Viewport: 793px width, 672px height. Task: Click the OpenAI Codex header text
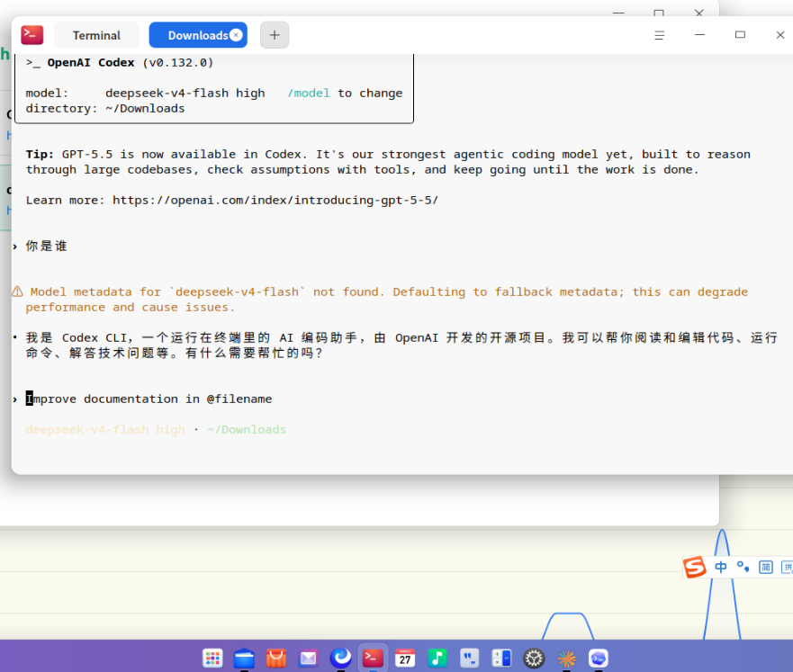coord(91,63)
